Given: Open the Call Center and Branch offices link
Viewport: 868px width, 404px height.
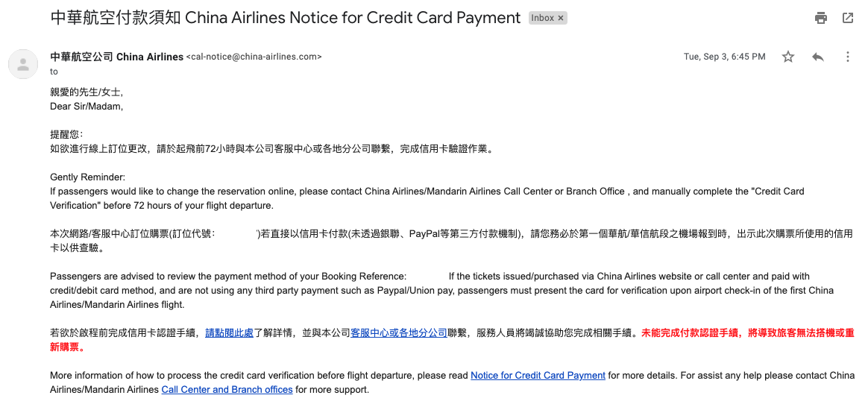Looking at the screenshot, I should tap(227, 390).
